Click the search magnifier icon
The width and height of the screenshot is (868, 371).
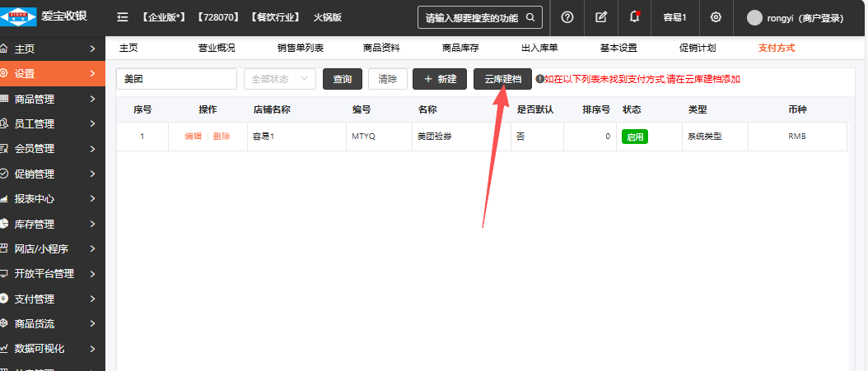531,17
